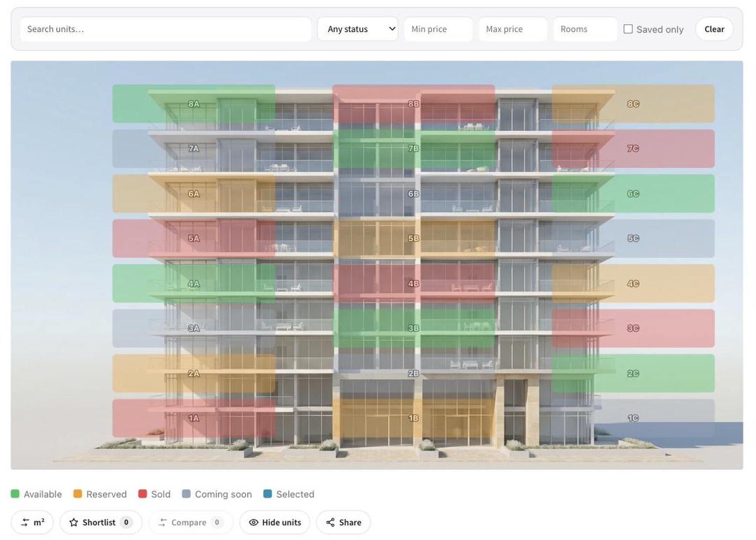Image resolution: width=756 pixels, height=540 pixels.
Task: Select reserved unit 1B on ground floor
Action: [x=413, y=418]
